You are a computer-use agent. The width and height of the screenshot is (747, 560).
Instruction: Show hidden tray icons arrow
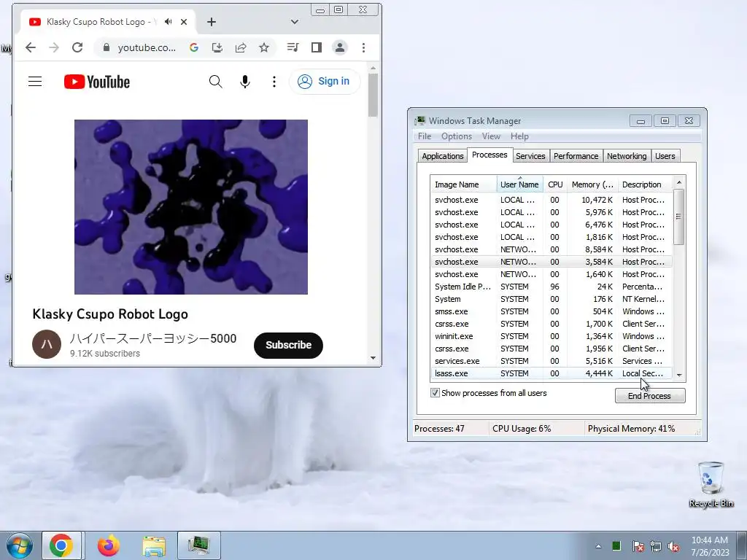click(x=598, y=546)
